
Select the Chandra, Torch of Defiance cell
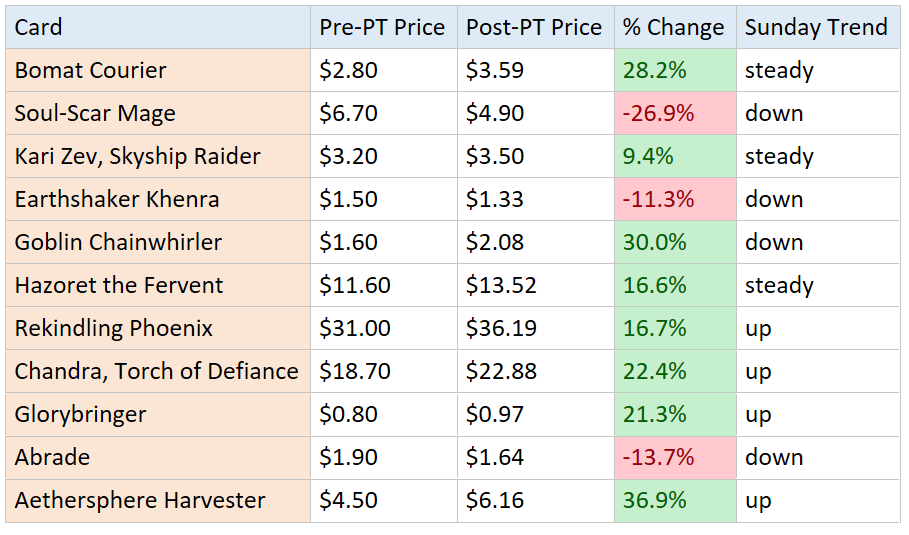click(157, 372)
